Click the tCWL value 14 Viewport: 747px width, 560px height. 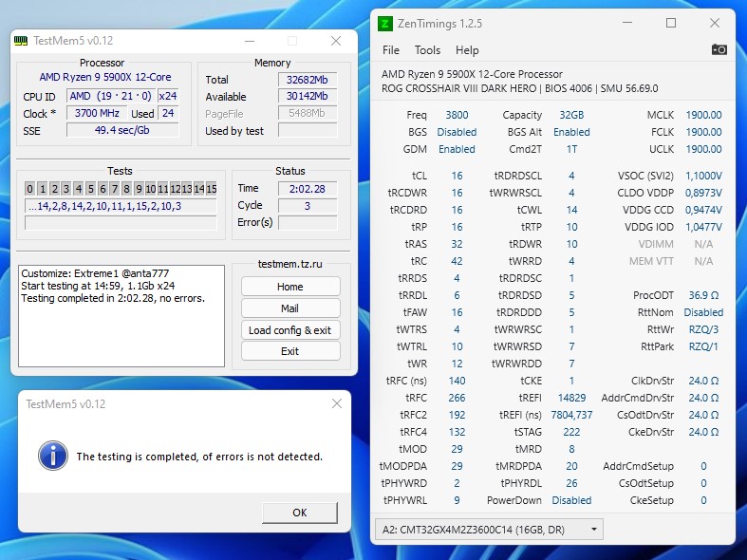pos(571,210)
